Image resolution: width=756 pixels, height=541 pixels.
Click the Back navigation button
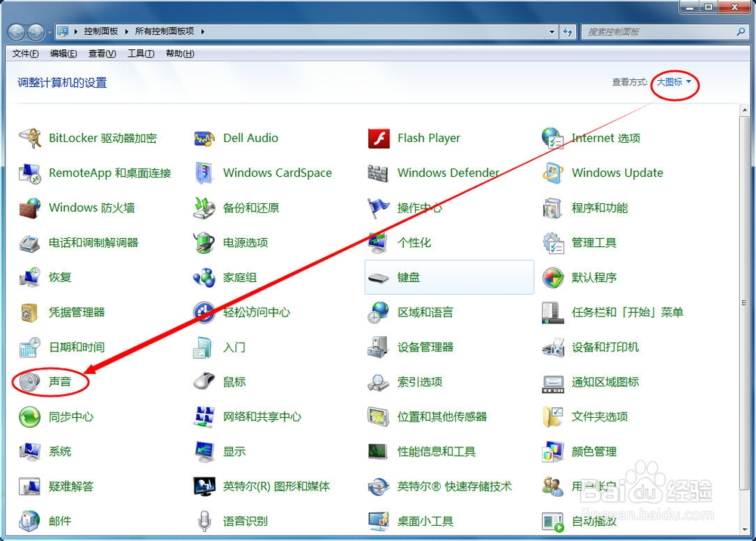17,32
